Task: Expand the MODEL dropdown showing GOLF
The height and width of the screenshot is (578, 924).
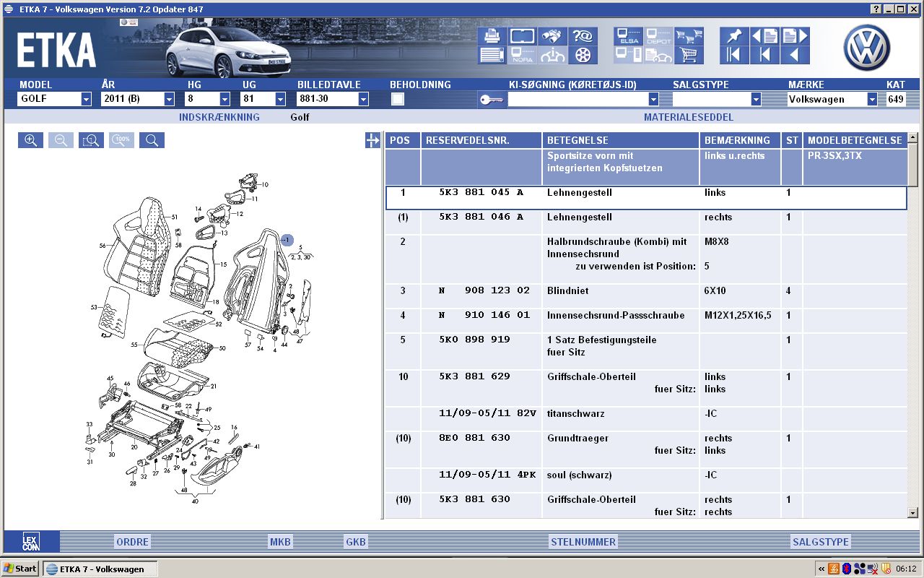Action: (86, 100)
